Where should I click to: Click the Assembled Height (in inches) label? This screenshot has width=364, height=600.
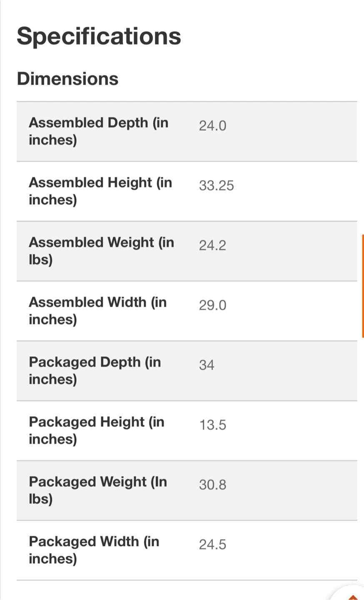pos(100,191)
